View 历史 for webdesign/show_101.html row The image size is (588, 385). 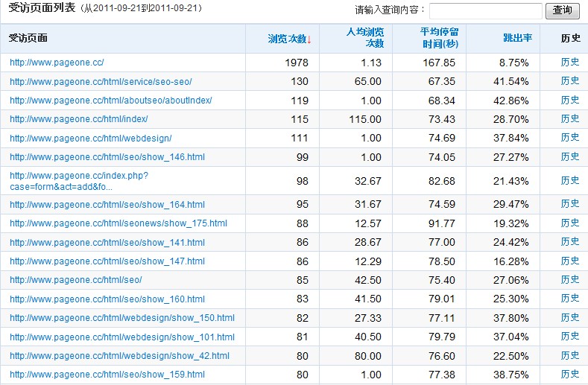tap(570, 336)
